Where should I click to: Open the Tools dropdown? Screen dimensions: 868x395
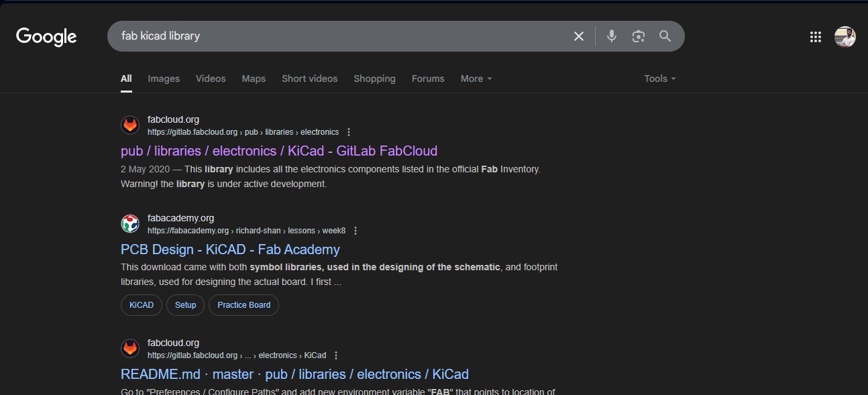point(660,78)
